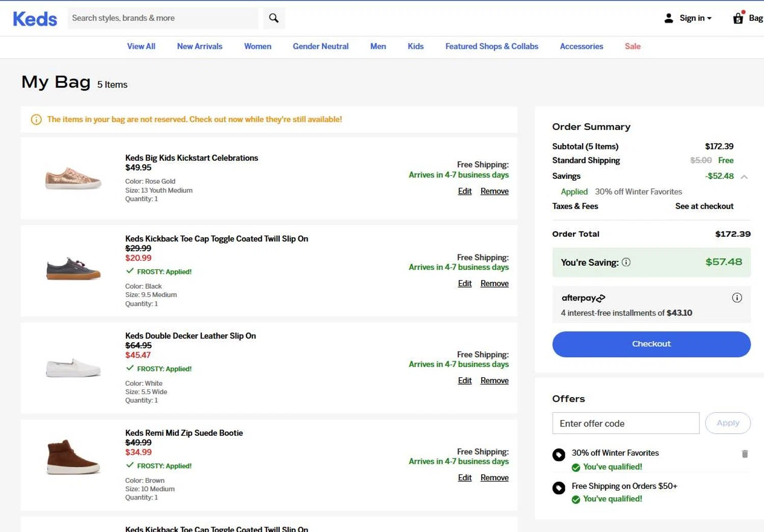
Task: Remove the Remi Mid Zip Suede Bootie
Action: [495, 478]
